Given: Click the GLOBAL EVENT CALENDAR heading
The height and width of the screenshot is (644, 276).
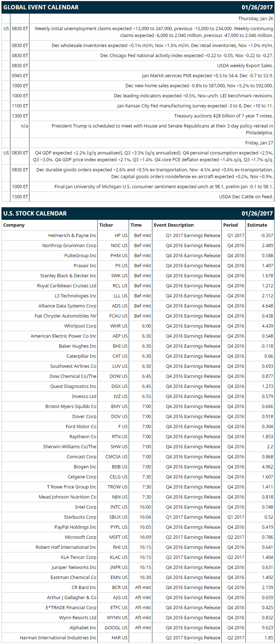Looking at the screenshot, I should (41, 7).
